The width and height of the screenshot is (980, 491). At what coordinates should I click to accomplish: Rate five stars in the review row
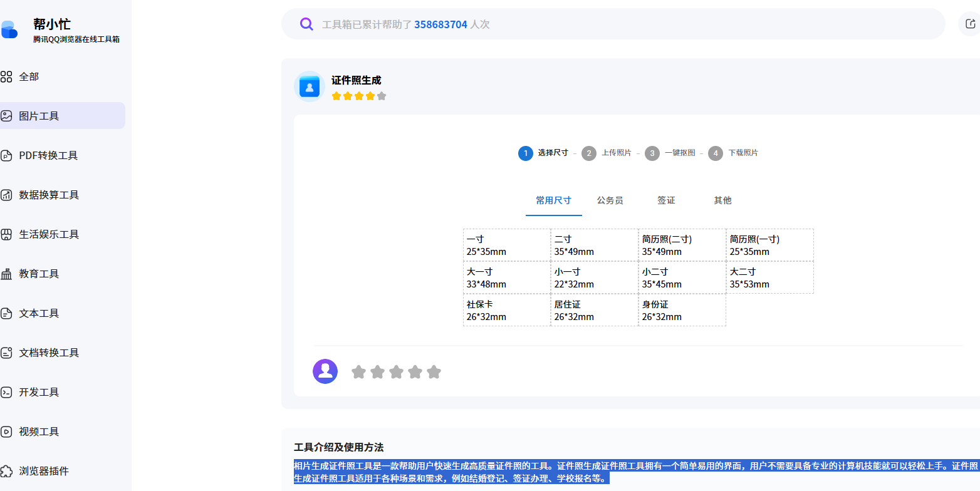[434, 372]
